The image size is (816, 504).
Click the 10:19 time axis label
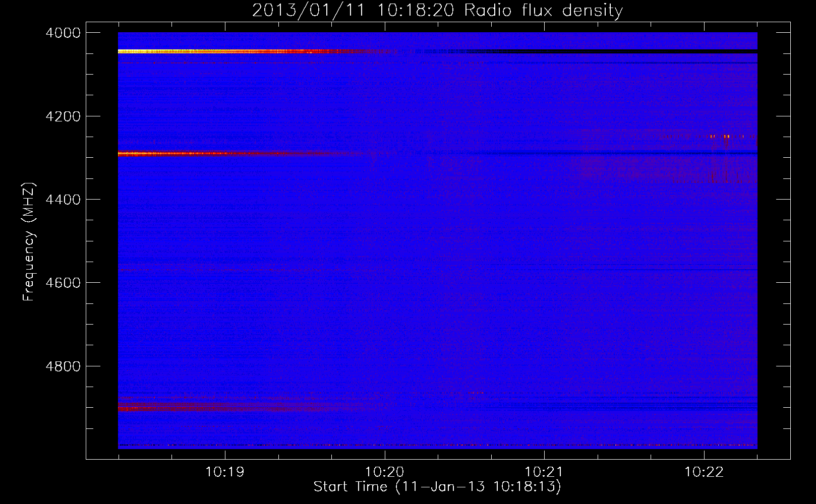[x=225, y=472]
